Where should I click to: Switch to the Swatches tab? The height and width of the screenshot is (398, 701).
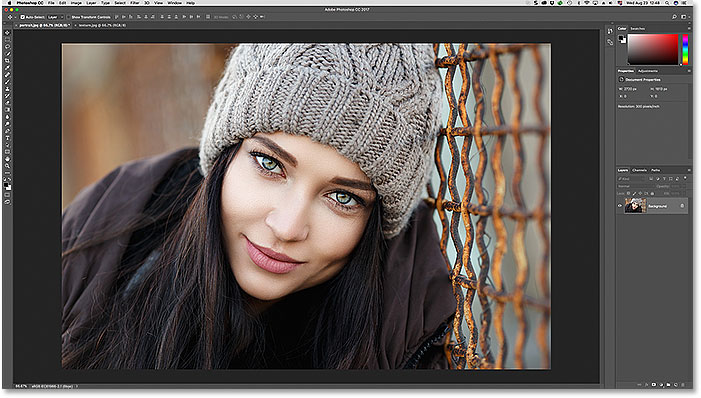point(638,29)
